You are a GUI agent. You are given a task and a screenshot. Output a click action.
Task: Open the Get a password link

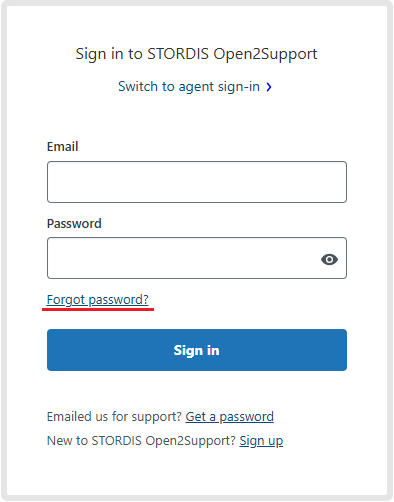pos(229,417)
